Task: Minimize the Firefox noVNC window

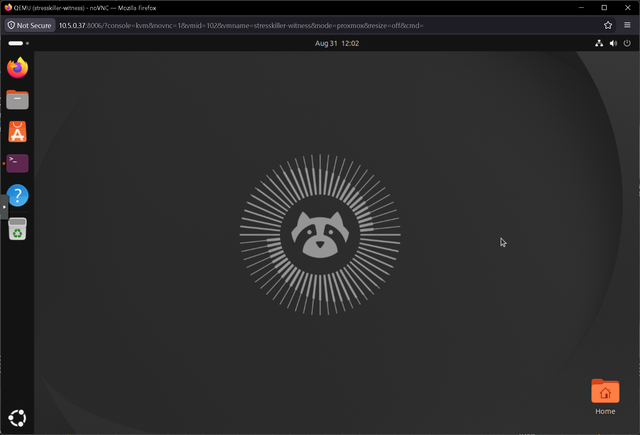Action: [581, 7]
